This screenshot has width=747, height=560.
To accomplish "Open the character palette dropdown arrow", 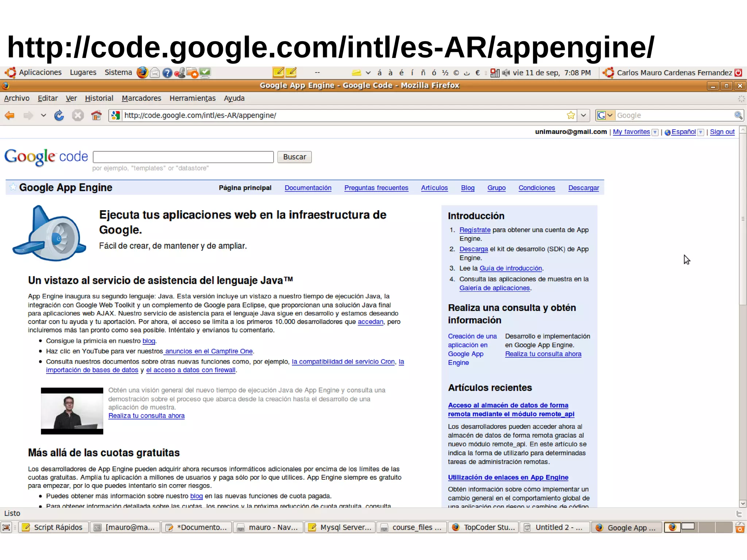I will coord(368,73).
